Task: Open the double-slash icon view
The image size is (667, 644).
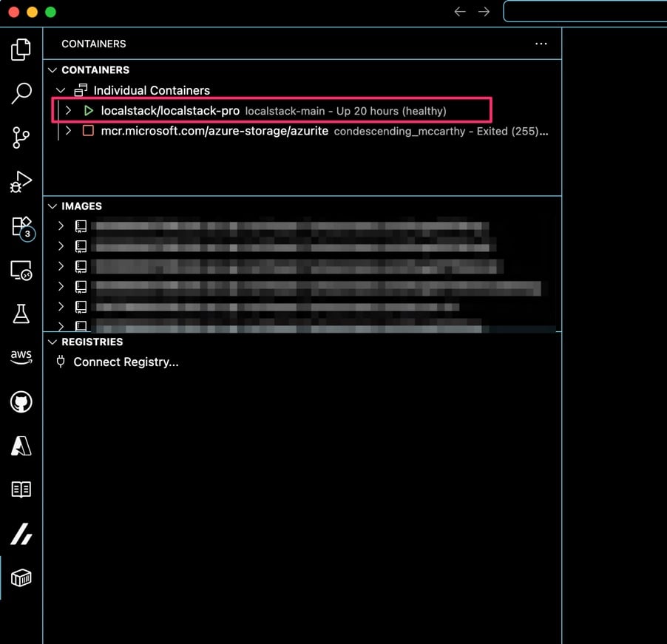Action: (21, 534)
